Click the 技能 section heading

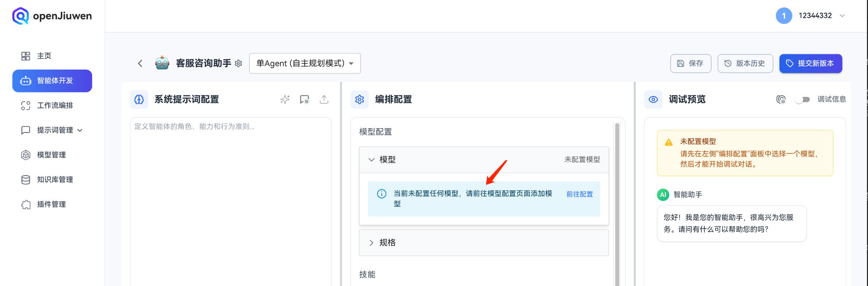(x=367, y=275)
